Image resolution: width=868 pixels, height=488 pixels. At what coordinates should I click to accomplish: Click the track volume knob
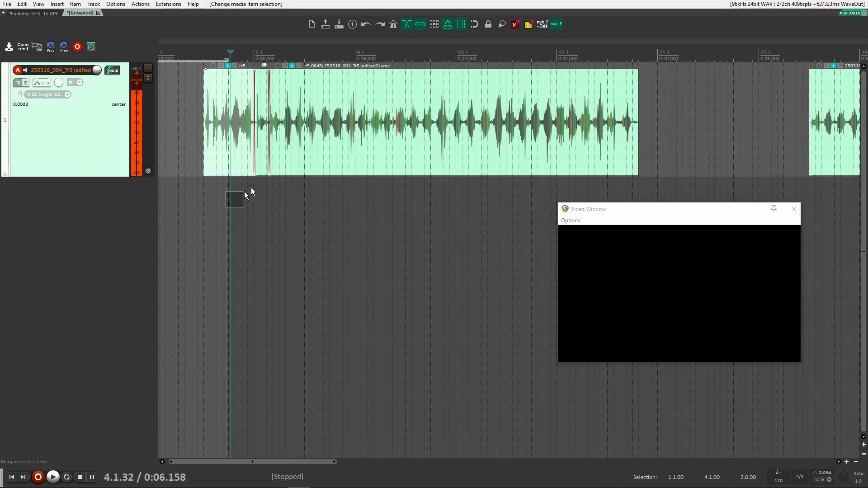(x=97, y=70)
